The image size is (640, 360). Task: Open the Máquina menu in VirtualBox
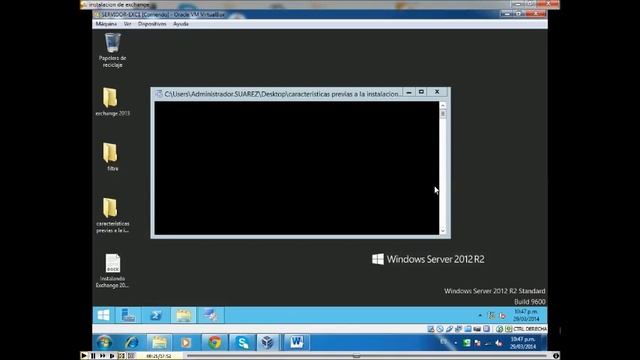pyautogui.click(x=106, y=24)
